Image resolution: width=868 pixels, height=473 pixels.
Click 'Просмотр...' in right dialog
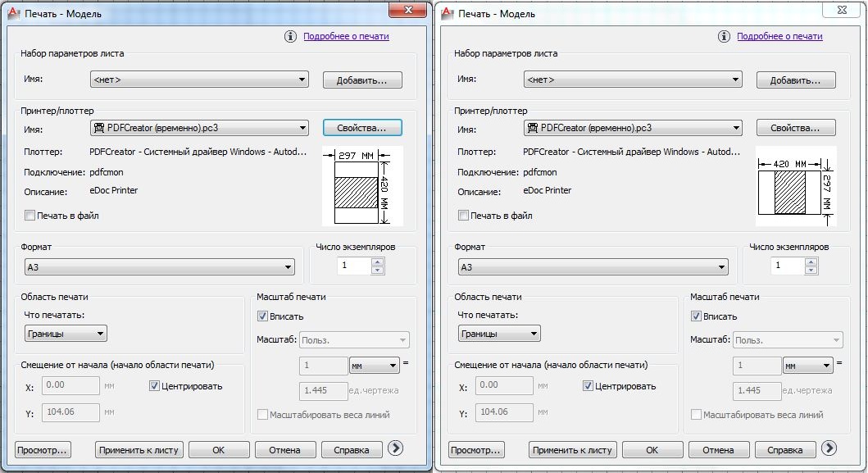point(476,450)
